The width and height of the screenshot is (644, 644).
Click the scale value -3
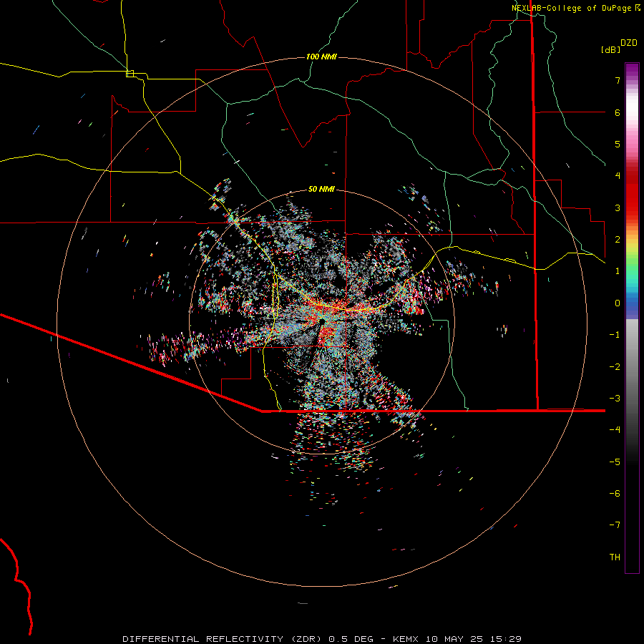point(615,399)
